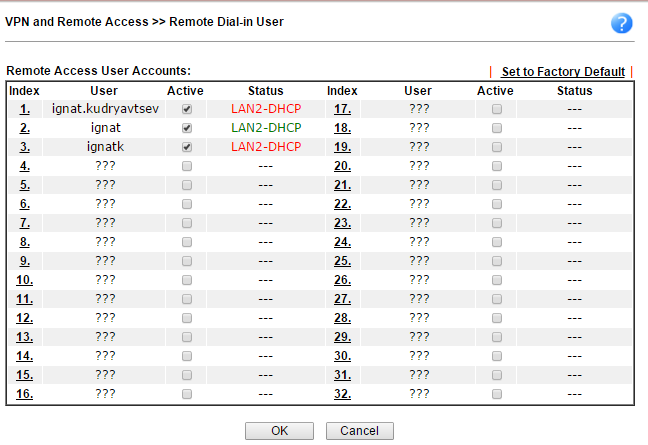Select index 32 account link
Screen dimensions: 648x445
[x=342, y=394]
